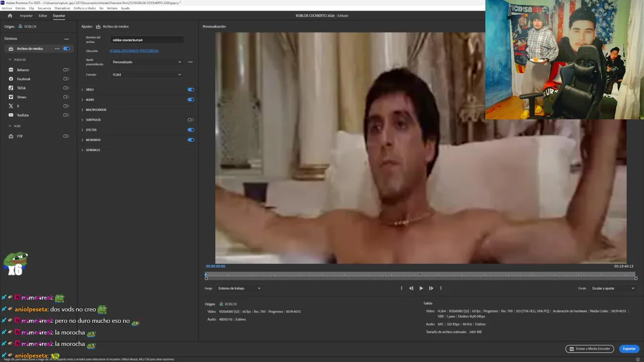Viewport: 644px width, 362px height.
Task: Click the FTP upload icon
Action: tap(11, 136)
